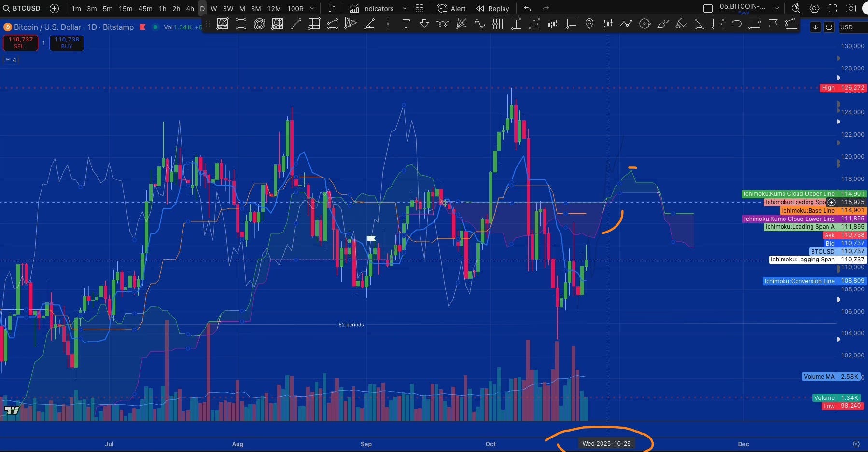Select the W weekly timeframe
The image size is (868, 452).
214,9
